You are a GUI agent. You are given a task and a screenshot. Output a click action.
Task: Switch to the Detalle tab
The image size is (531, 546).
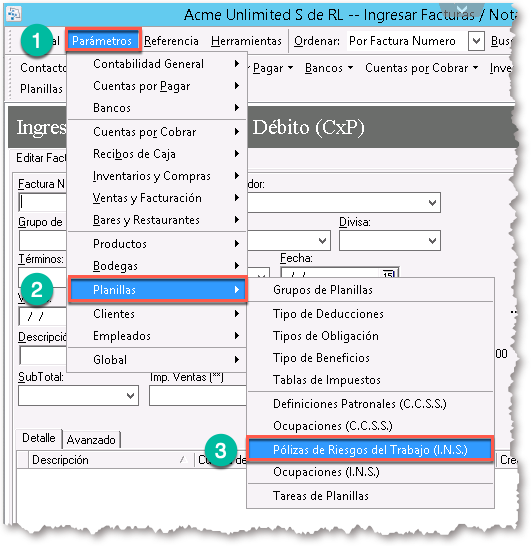click(39, 438)
